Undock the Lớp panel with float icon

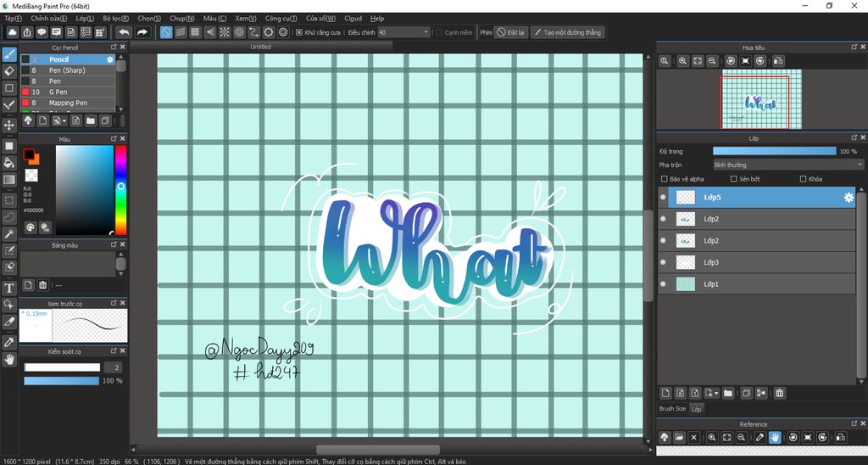tap(854, 137)
